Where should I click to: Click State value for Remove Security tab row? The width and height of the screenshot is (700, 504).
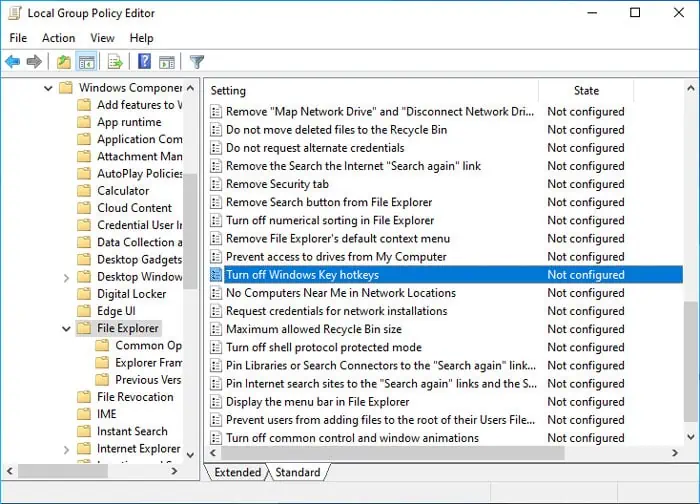pyautogui.click(x=586, y=184)
